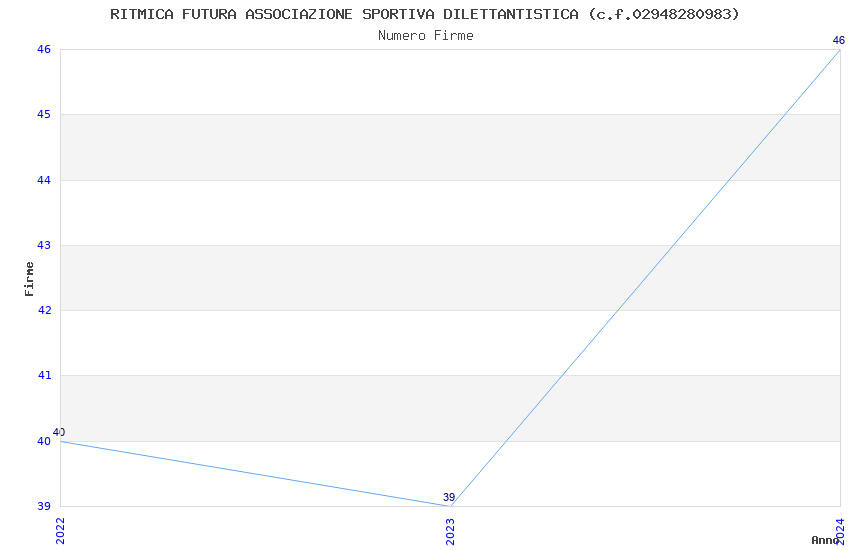Click the falling line segment between 2022 and 2023
Viewport: 850px width, 550px height.
pyautogui.click(x=255, y=474)
